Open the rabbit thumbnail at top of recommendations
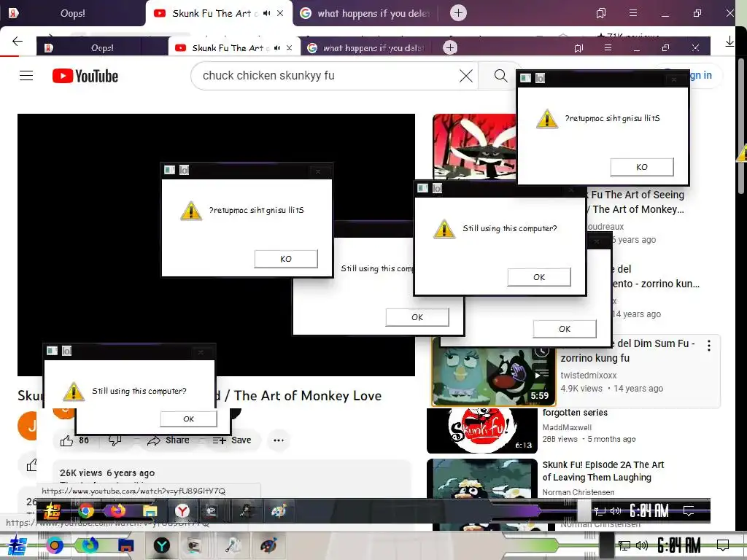 [474, 147]
